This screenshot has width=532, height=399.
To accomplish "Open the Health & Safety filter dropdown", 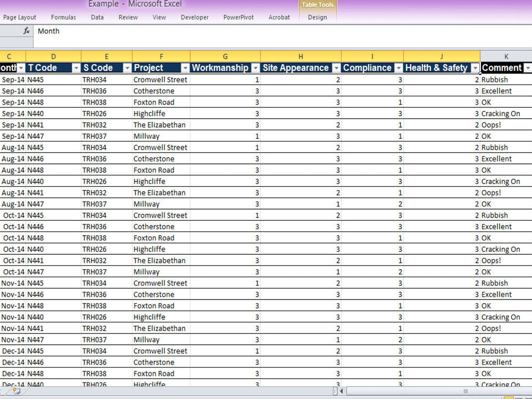I will (x=475, y=68).
